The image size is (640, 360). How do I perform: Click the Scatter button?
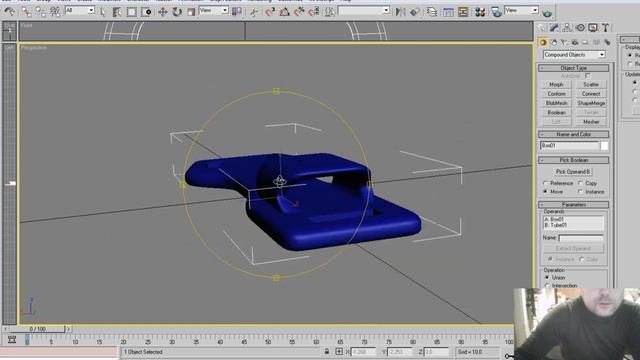pos(591,84)
